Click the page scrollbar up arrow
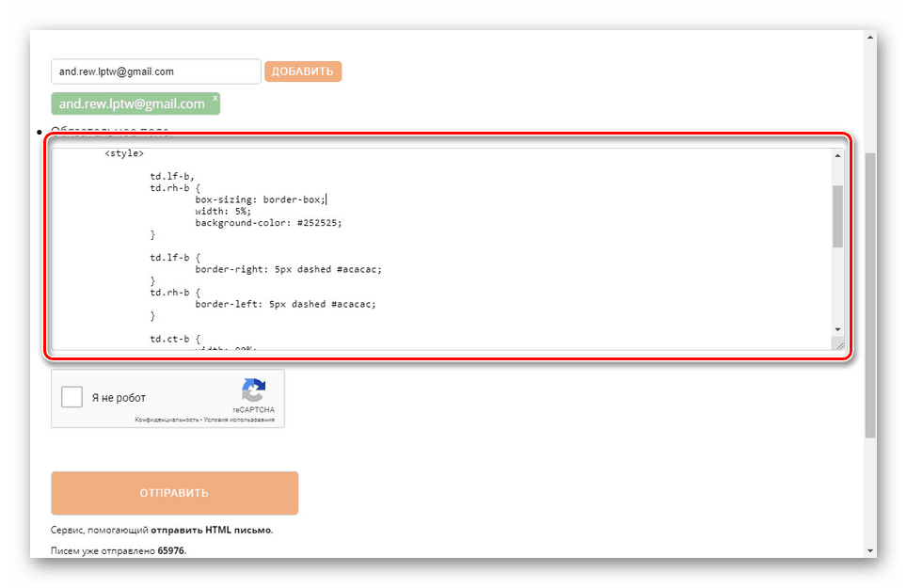This screenshot has width=907, height=588. [870, 37]
